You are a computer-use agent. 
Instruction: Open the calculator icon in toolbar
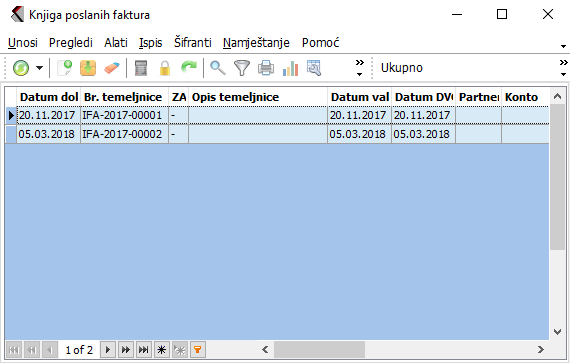coord(141,68)
